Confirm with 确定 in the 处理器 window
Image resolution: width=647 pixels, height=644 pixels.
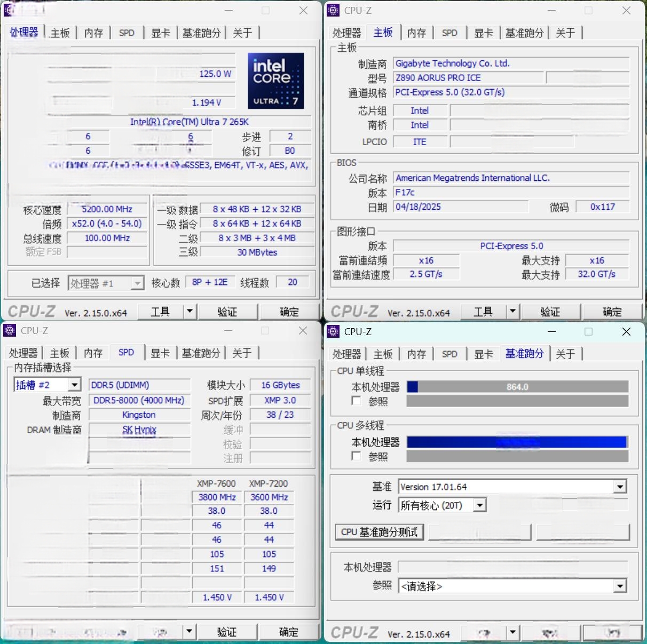pyautogui.click(x=289, y=311)
